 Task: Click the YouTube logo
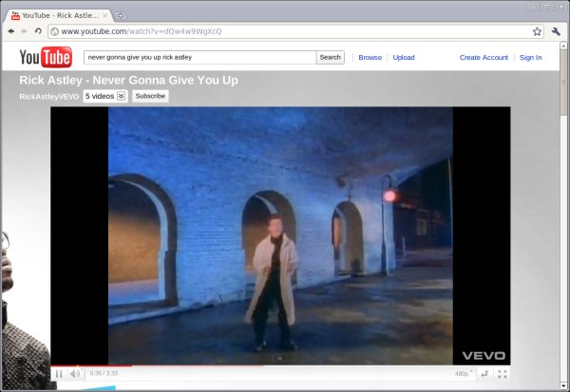point(46,57)
